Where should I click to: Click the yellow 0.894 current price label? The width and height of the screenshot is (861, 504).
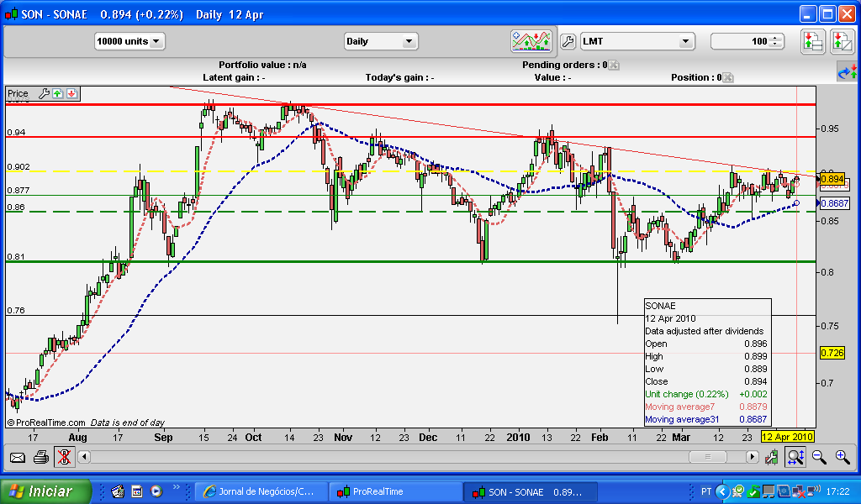tap(832, 179)
